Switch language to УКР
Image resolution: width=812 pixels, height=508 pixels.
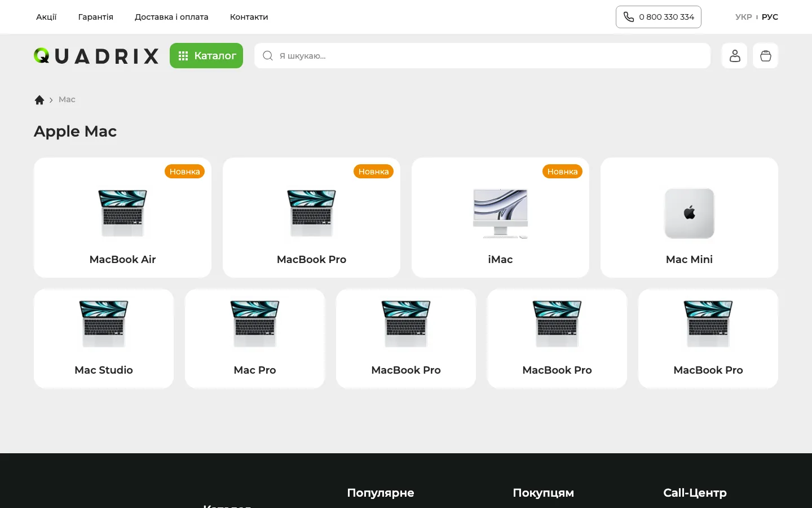click(x=744, y=17)
